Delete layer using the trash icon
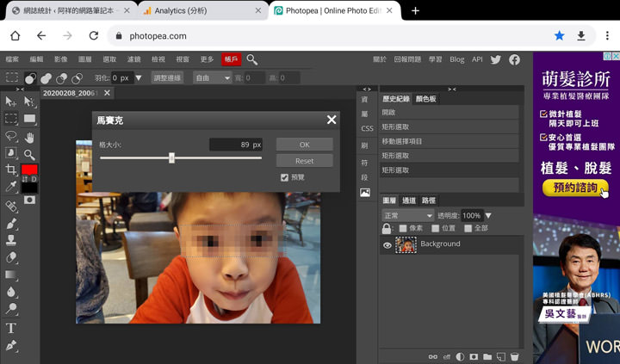 [515, 356]
